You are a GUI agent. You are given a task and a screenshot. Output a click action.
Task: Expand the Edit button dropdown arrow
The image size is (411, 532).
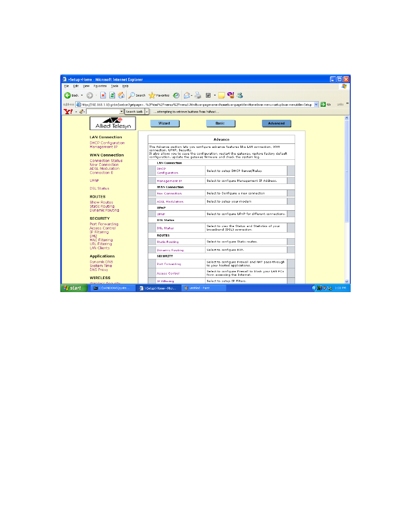215,95
